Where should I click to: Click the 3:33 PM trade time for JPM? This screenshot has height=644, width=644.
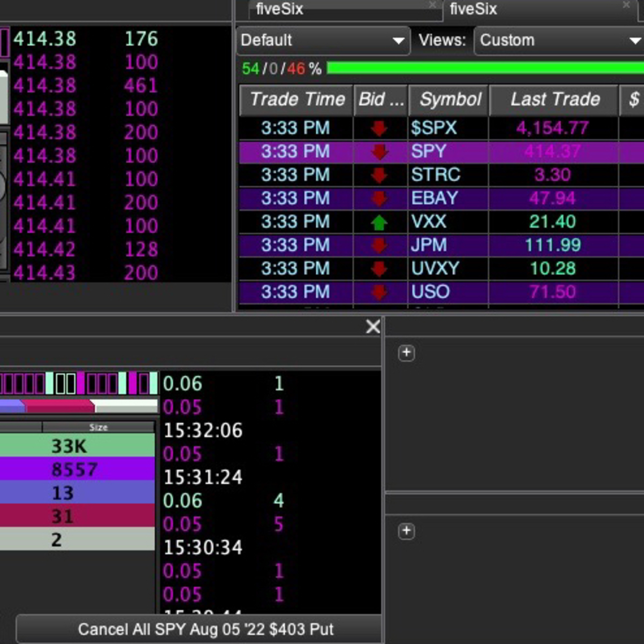click(x=295, y=245)
